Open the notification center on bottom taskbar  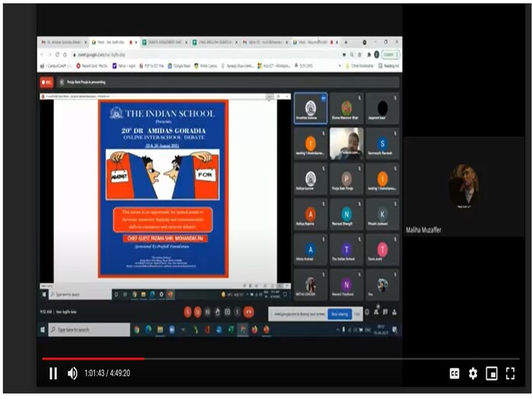tap(395, 330)
